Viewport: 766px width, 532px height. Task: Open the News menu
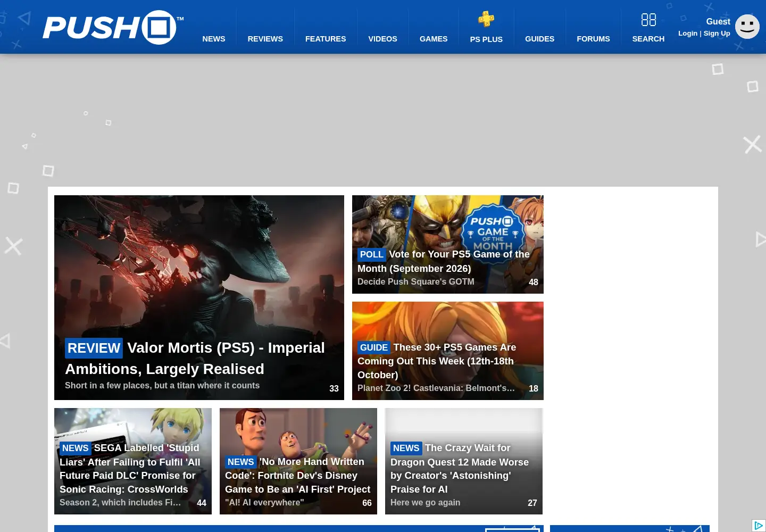point(214,39)
